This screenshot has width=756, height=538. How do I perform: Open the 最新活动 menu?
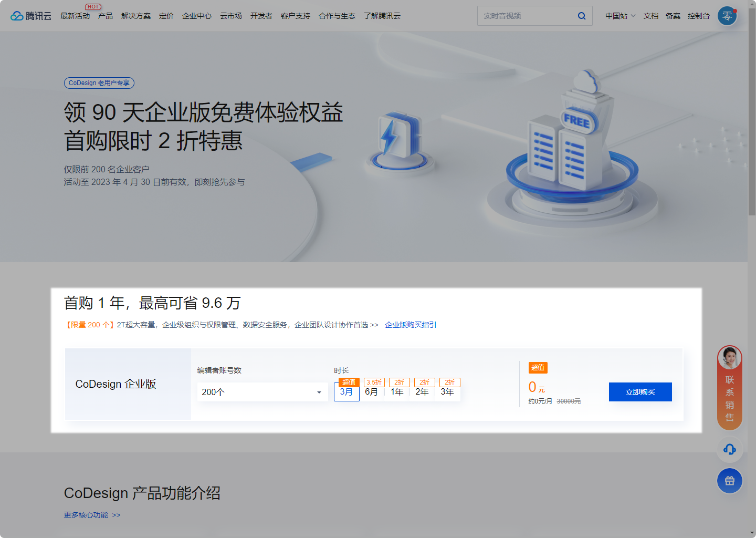coord(75,16)
